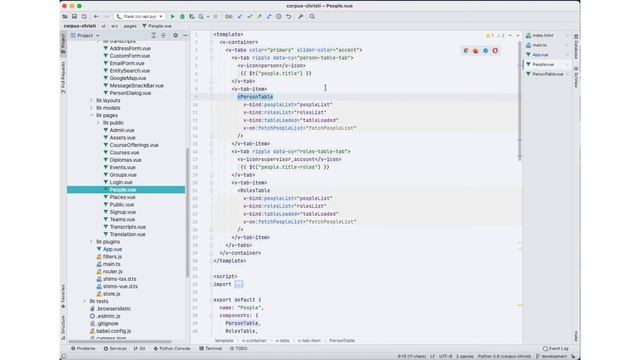Go to next highlighted problem arrow

tap(518, 36)
